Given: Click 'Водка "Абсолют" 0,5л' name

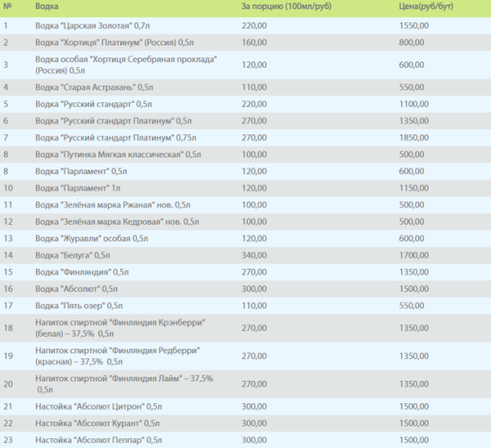Looking at the screenshot, I should click(76, 289).
